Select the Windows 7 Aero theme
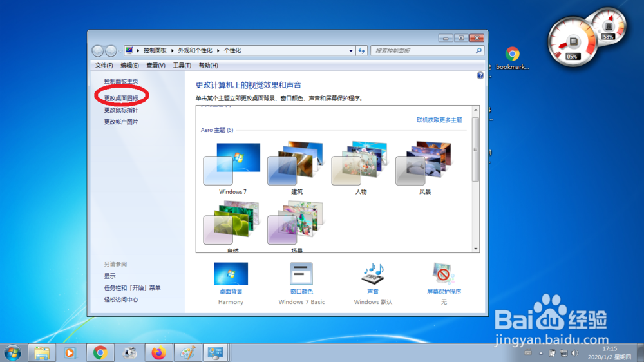 tap(232, 168)
